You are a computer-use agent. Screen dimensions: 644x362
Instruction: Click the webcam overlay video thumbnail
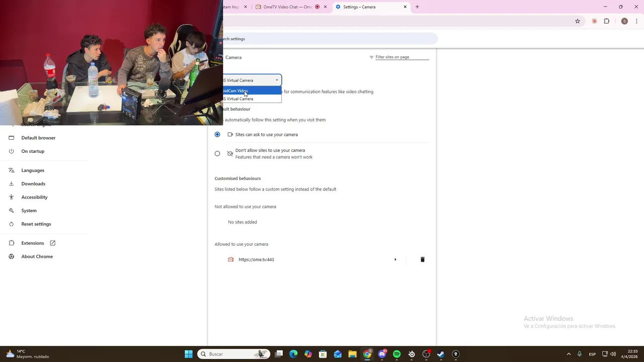coord(111,62)
